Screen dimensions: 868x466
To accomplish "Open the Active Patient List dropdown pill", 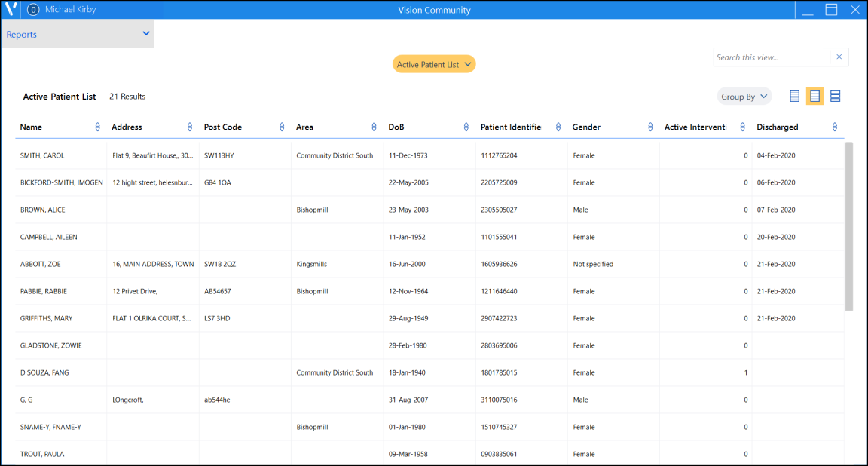I will (x=434, y=64).
